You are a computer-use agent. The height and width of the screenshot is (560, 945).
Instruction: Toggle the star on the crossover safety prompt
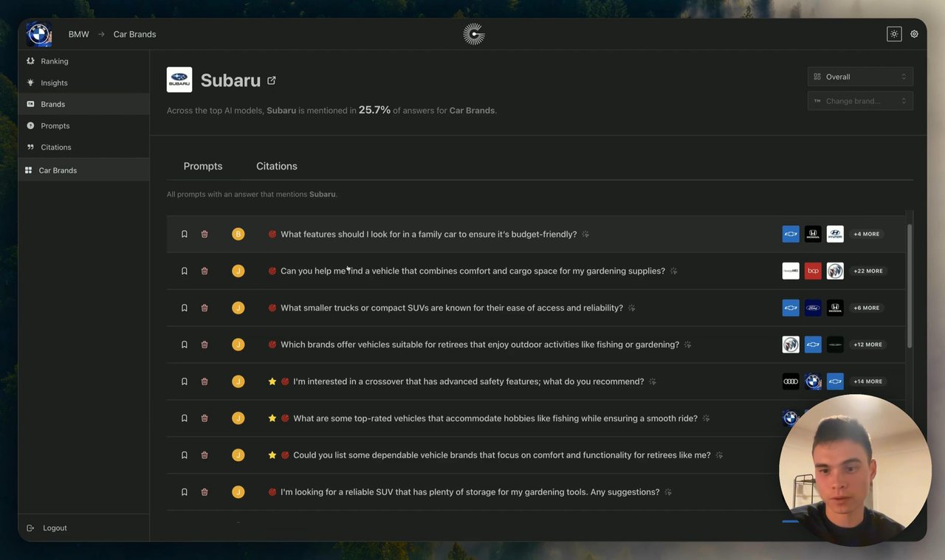click(x=272, y=381)
